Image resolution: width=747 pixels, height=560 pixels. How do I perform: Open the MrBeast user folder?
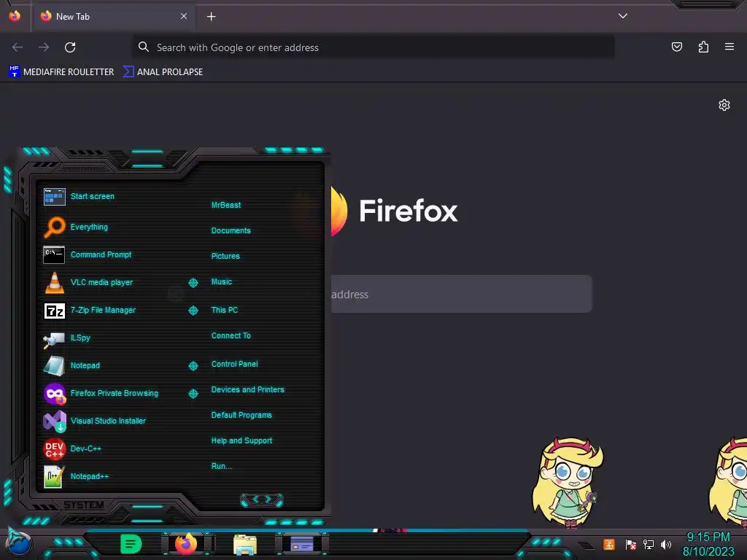pos(226,205)
